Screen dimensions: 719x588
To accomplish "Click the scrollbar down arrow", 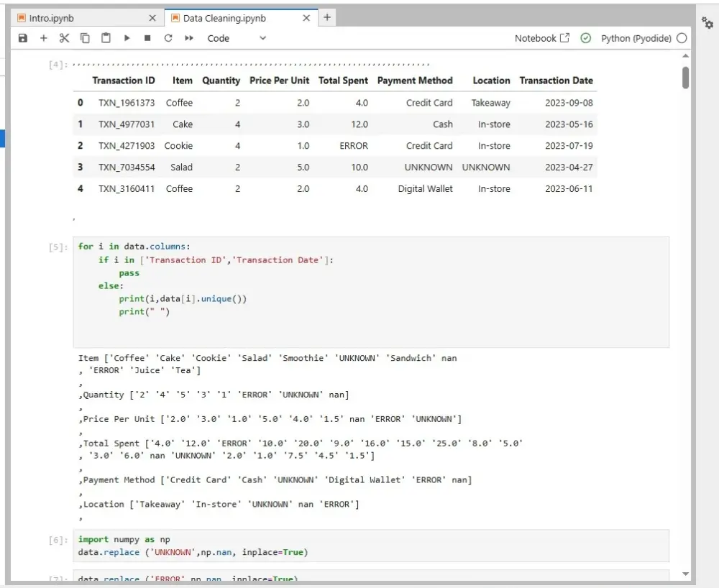I will [685, 574].
